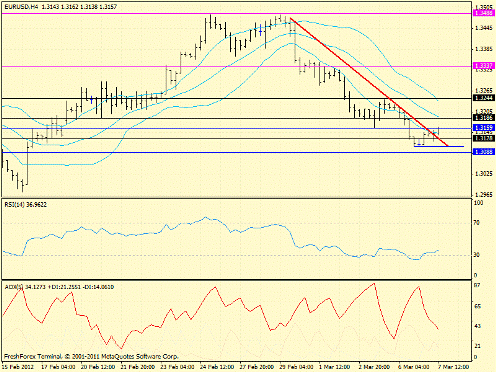Viewport: 496px width, 372px height.
Task: Click the RSI scale value 70
Action: point(477,223)
